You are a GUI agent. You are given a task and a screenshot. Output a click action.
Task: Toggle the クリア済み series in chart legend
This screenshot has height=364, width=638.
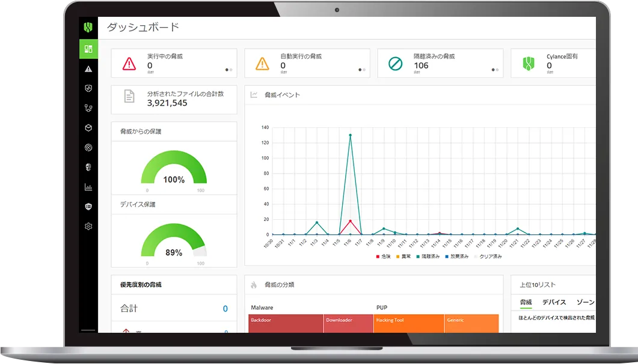(x=488, y=256)
